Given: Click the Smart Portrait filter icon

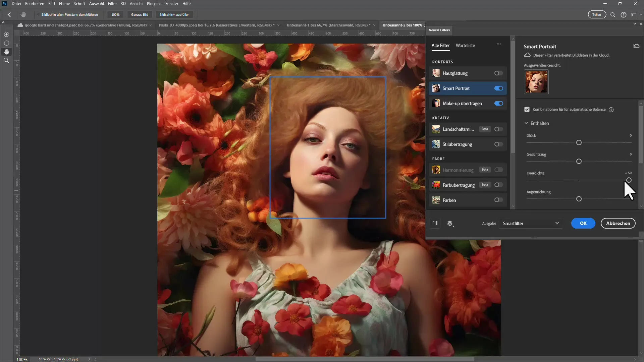Looking at the screenshot, I should [x=436, y=88].
